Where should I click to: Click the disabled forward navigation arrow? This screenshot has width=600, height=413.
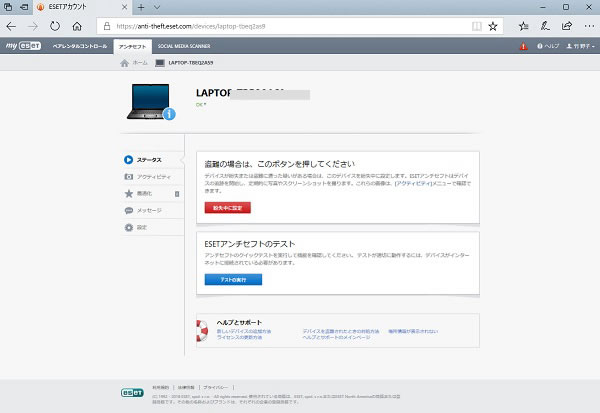point(33,26)
